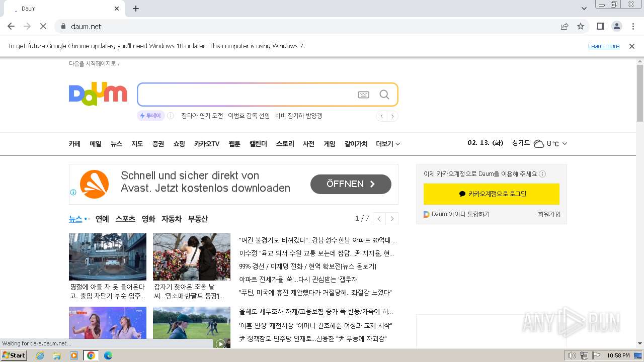Select the 연예 news tab
This screenshot has height=362, width=644.
[x=102, y=219]
